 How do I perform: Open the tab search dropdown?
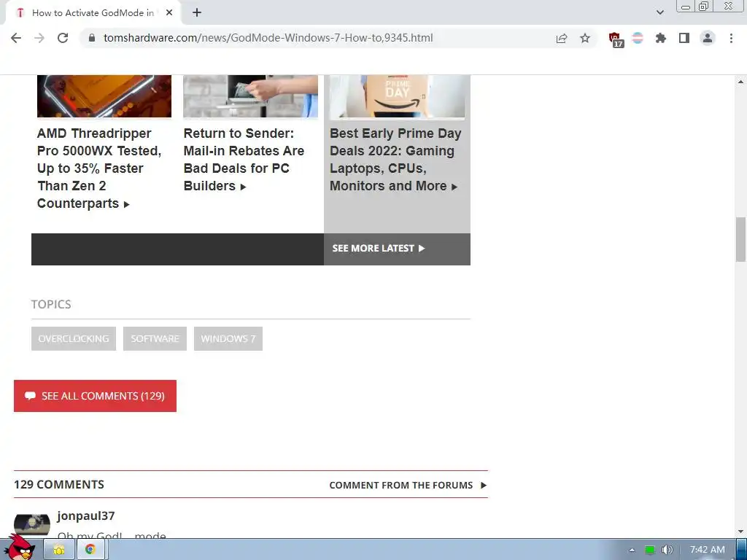[659, 13]
